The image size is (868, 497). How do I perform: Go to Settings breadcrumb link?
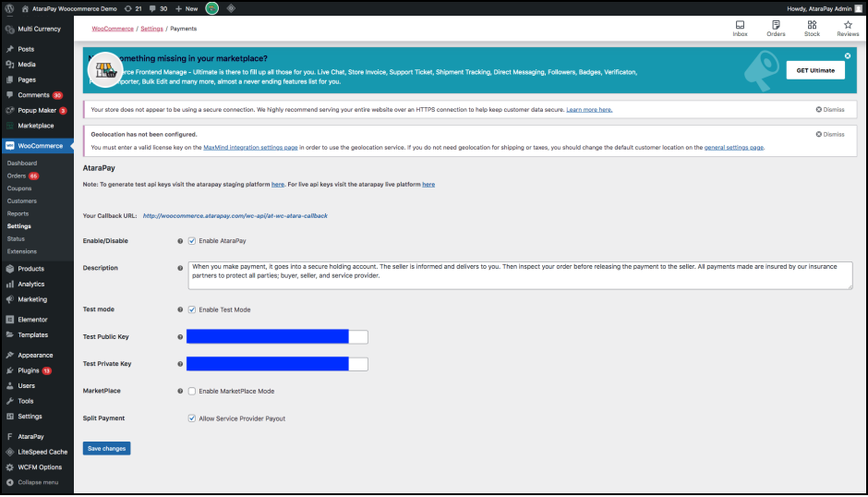[151, 29]
